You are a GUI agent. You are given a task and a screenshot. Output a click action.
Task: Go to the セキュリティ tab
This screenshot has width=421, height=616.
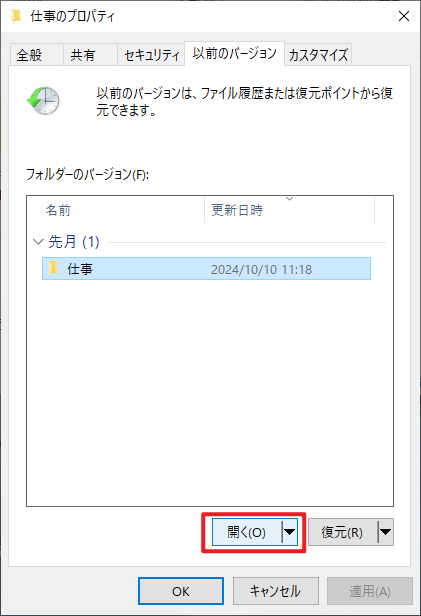point(151,55)
